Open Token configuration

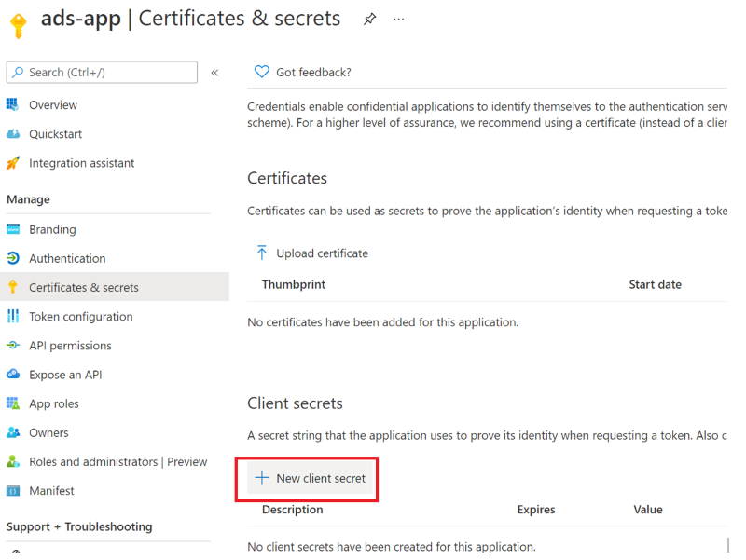tap(81, 317)
